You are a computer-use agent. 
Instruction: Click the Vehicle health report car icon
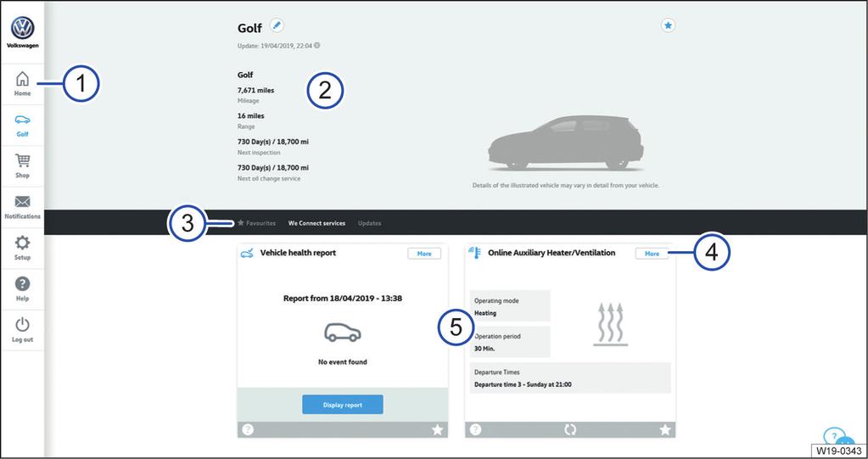click(248, 253)
